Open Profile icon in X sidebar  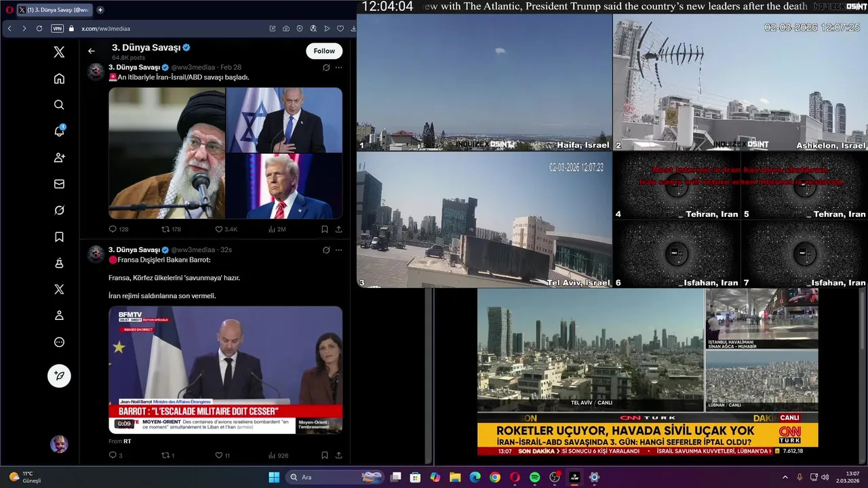pyautogui.click(x=59, y=316)
